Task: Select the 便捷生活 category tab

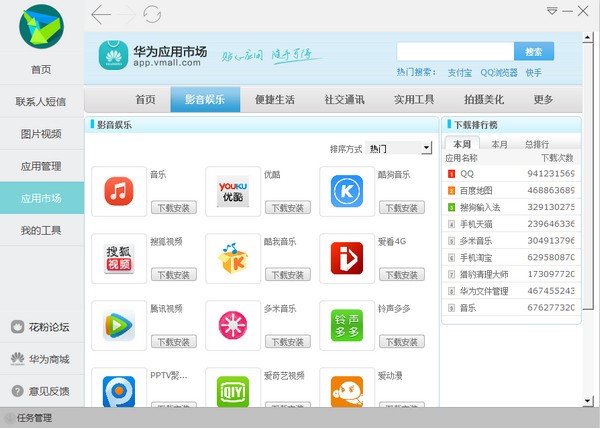Action: coord(275,100)
